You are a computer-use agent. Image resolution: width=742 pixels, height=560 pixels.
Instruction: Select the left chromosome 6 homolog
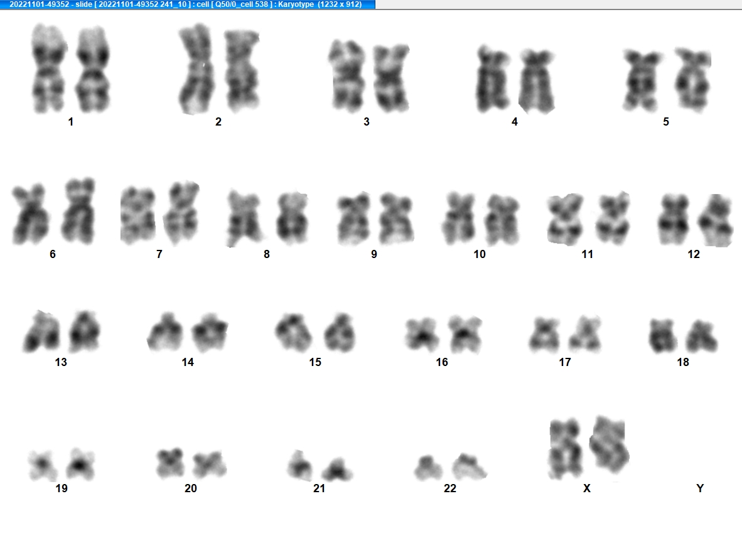coord(30,214)
